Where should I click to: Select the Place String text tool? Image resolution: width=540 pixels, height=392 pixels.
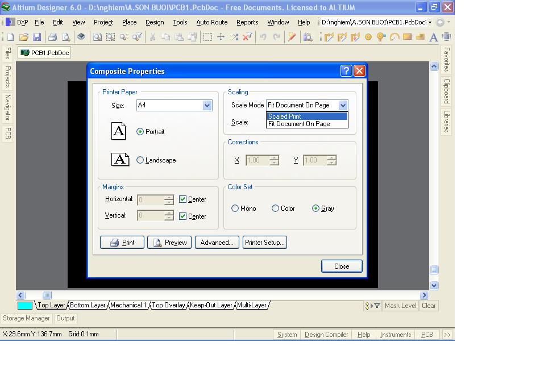coord(433,37)
